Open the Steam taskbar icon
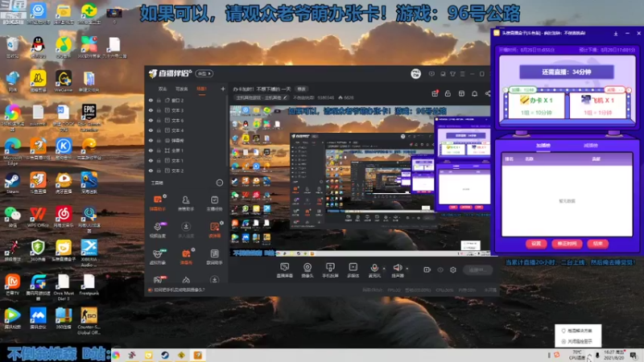This screenshot has width=644, height=362. point(165,356)
